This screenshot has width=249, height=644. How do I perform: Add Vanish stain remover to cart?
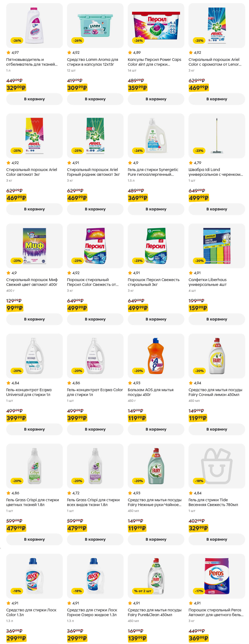[34, 99]
